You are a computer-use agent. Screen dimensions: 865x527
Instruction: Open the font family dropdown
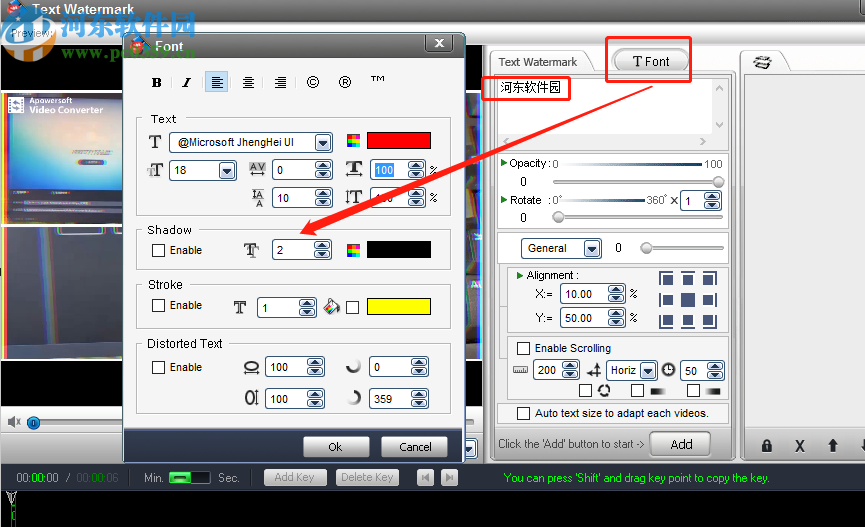click(323, 143)
